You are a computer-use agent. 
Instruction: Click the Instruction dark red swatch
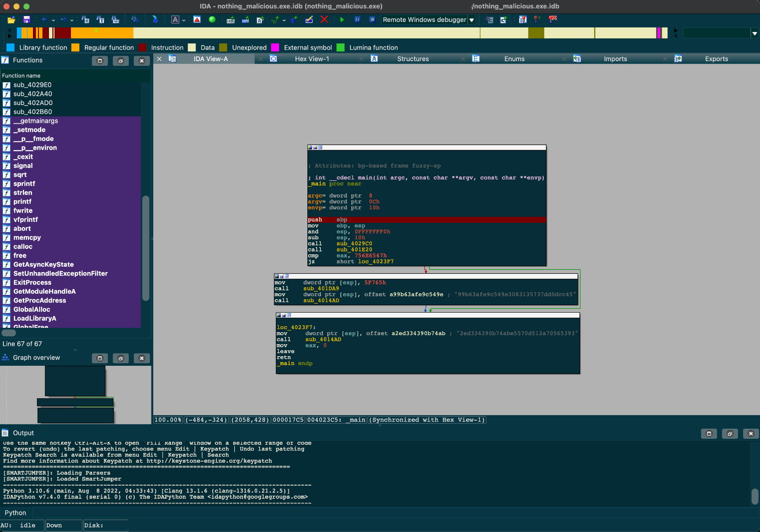(x=143, y=48)
